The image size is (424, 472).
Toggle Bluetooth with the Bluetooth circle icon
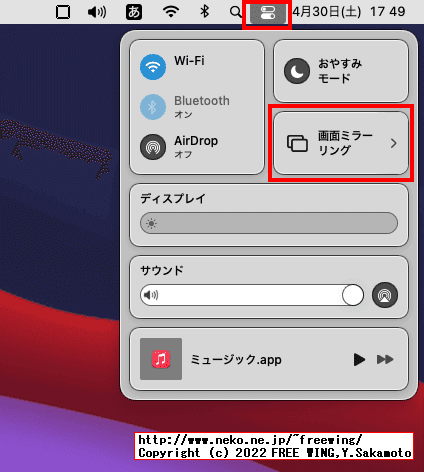(153, 107)
